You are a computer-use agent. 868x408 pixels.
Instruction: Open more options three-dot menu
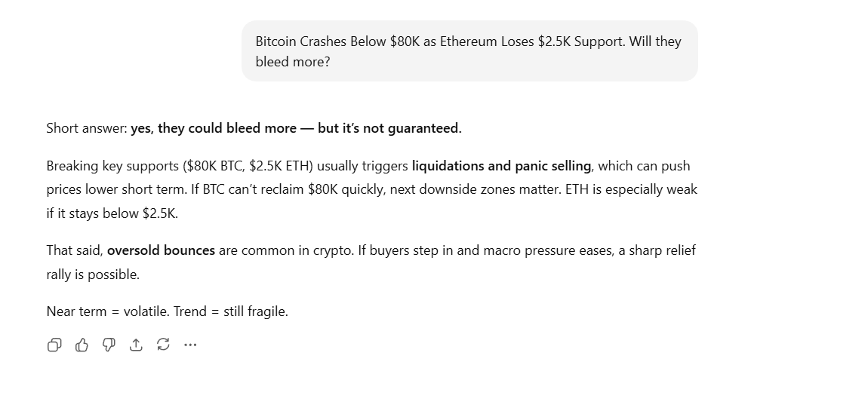pos(190,345)
